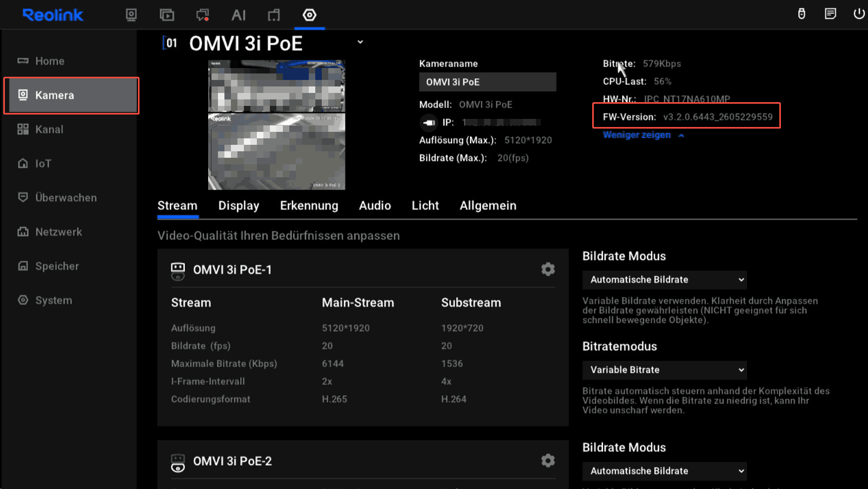This screenshot has width=868, height=489.
Task: Click "Video-Qualität Ihren Bedürfnissen anpassen" text
Action: (x=279, y=236)
